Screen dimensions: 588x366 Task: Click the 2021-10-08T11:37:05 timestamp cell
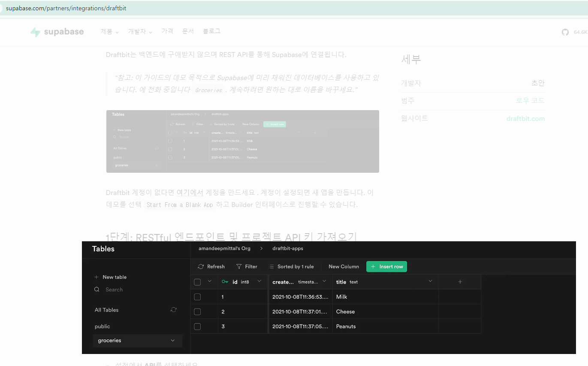pyautogui.click(x=301, y=327)
